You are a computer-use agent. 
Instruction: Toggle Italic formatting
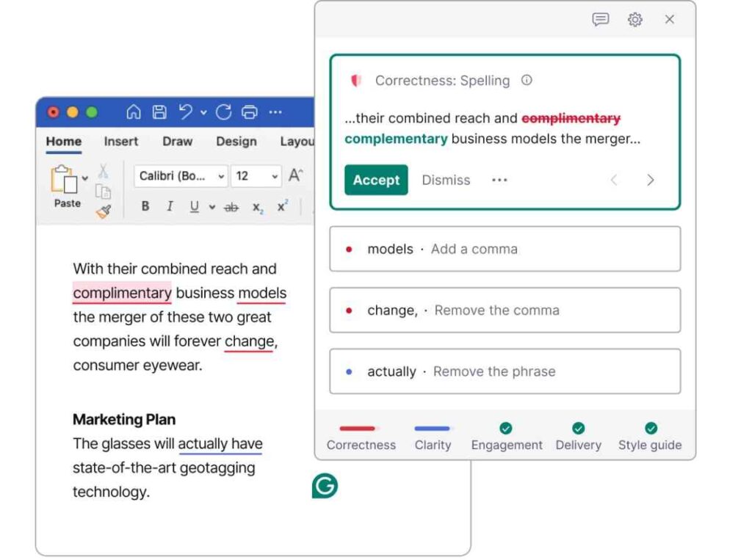pos(170,207)
